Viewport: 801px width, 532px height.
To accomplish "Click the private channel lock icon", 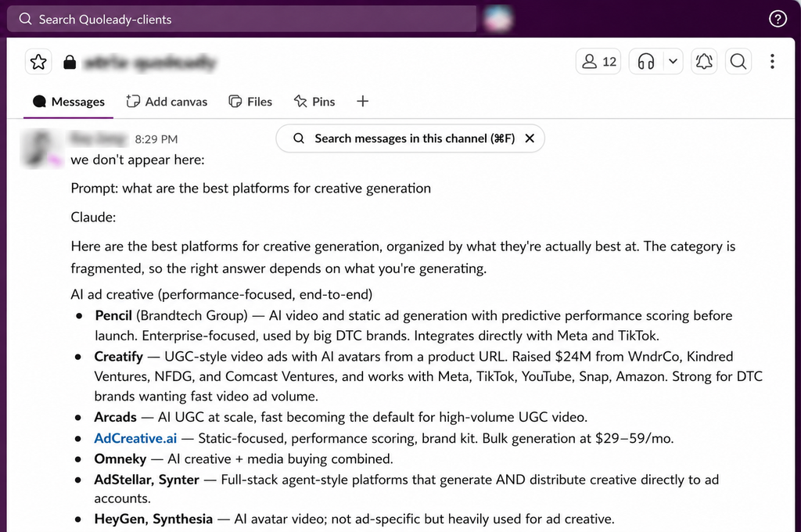I will tap(70, 62).
